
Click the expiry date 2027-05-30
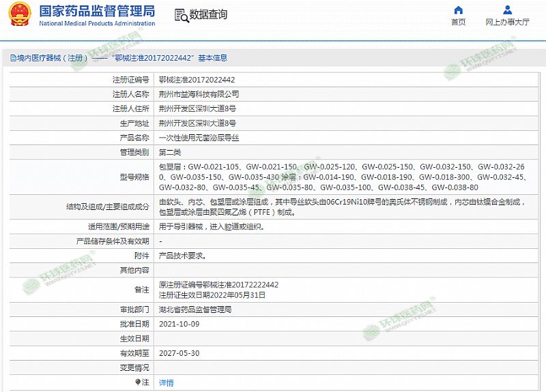[x=179, y=353]
